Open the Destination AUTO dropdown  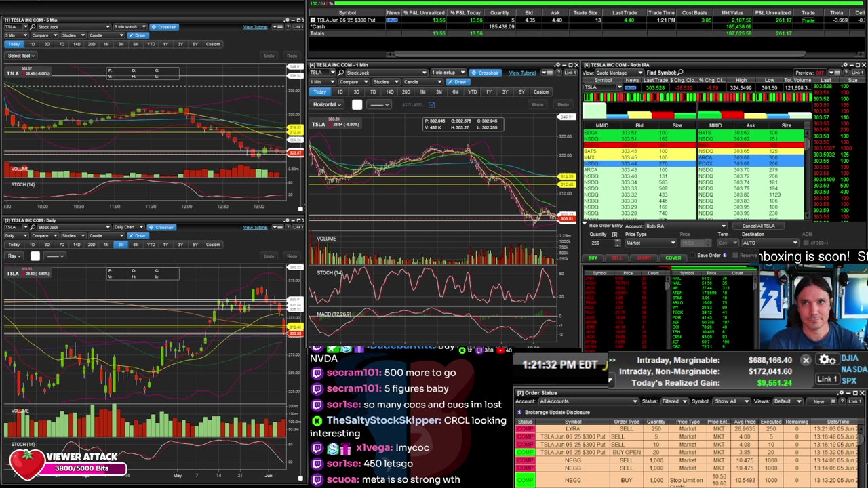coord(770,243)
